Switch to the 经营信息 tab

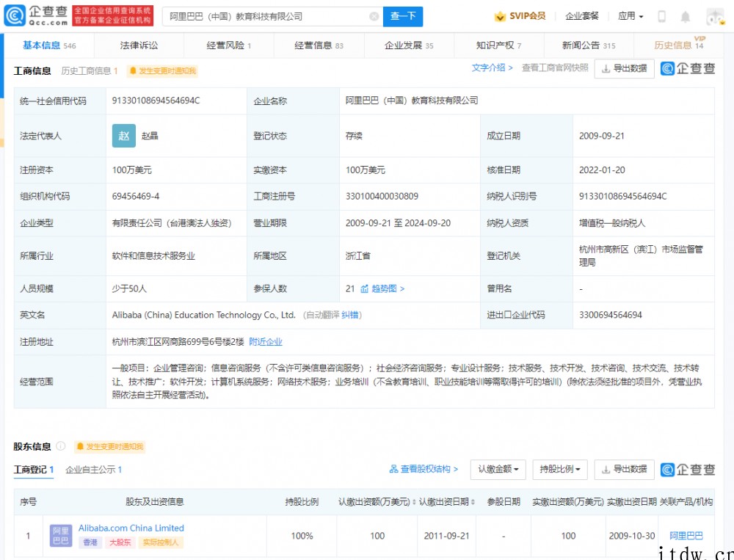[x=319, y=46]
